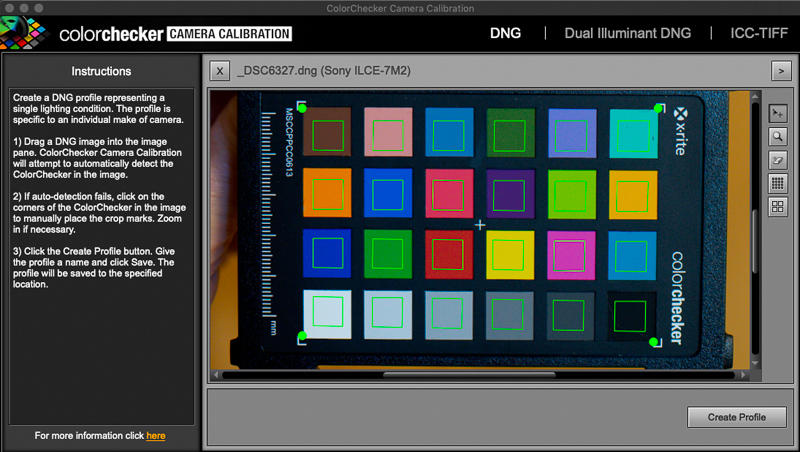
Task: Select the crop marker placement tool
Action: 777,112
